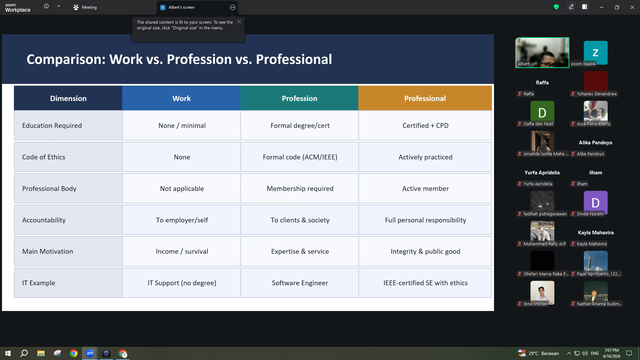Viewport: 640px width, 360px height.
Task: Click the orange 'Professional' column header
Action: tap(425, 98)
